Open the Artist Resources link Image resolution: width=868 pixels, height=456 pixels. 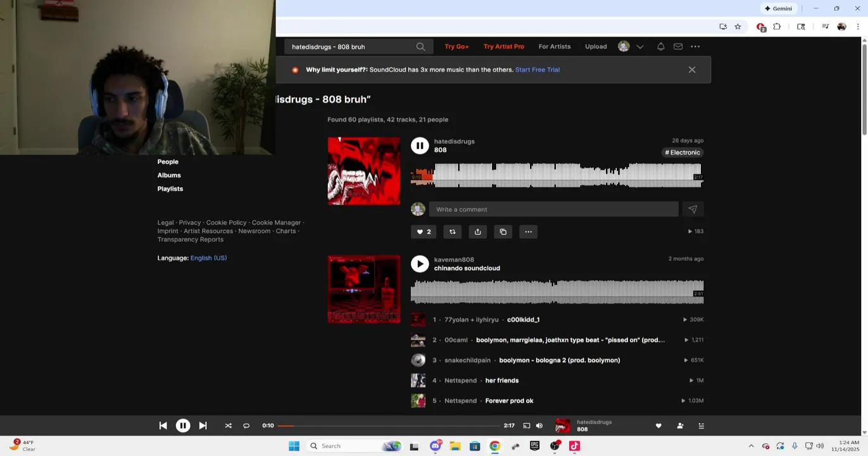208,231
